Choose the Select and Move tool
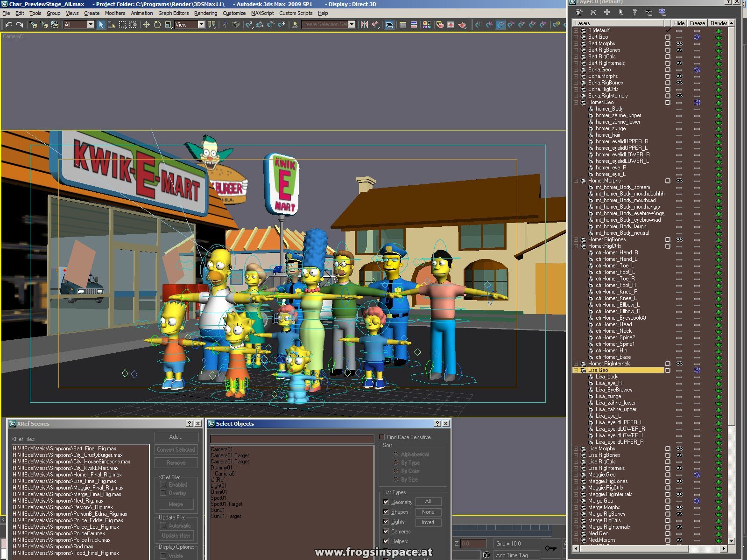Image resolution: width=747 pixels, height=560 pixels. point(146,24)
